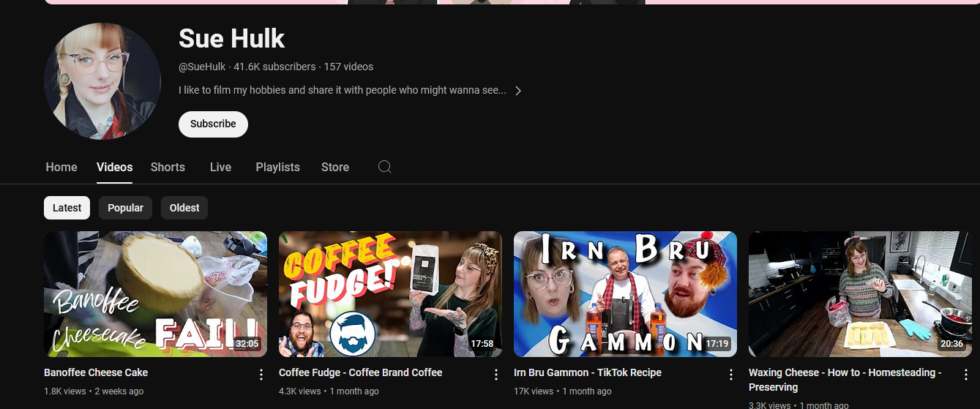Viewport: 980px width, 409px height.
Task: Select the Videos tab
Action: point(114,167)
